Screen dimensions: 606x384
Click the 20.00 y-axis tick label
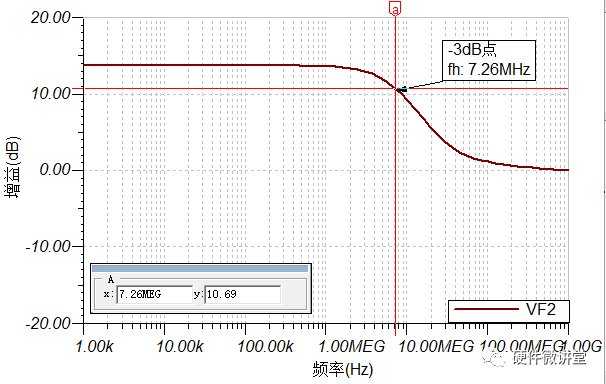tap(51, 18)
